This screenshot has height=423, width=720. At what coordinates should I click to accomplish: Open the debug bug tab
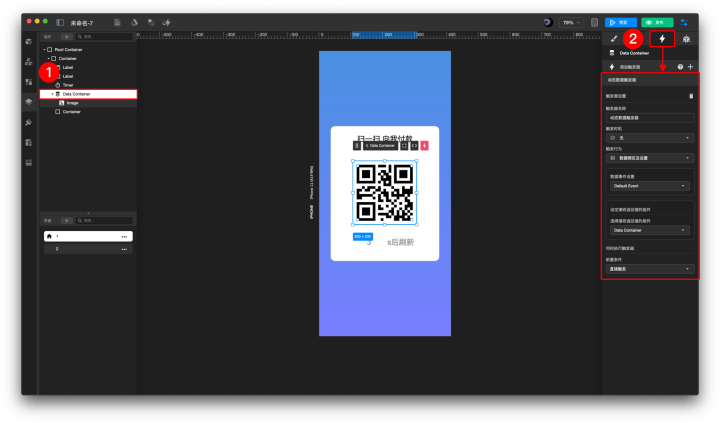point(686,39)
